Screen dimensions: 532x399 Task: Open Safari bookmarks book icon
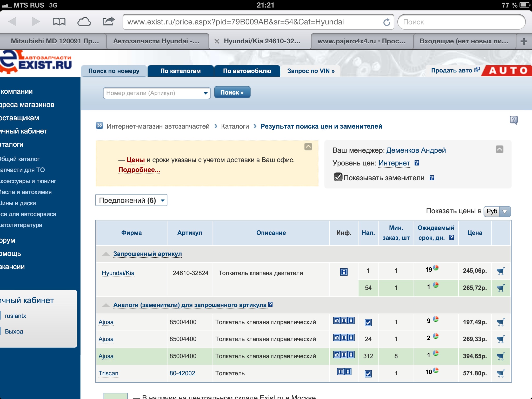coord(59,22)
